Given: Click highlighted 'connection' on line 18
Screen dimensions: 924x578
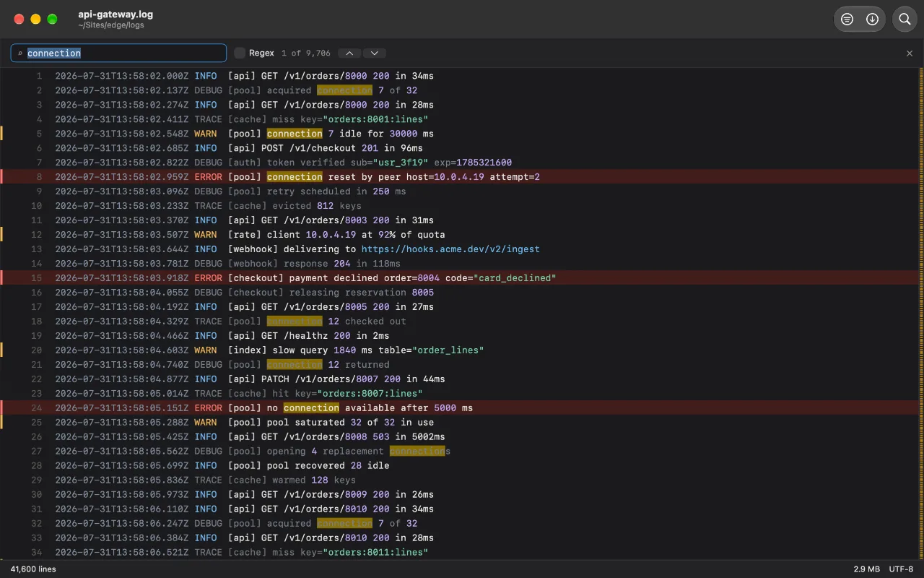Looking at the screenshot, I should click(295, 322).
